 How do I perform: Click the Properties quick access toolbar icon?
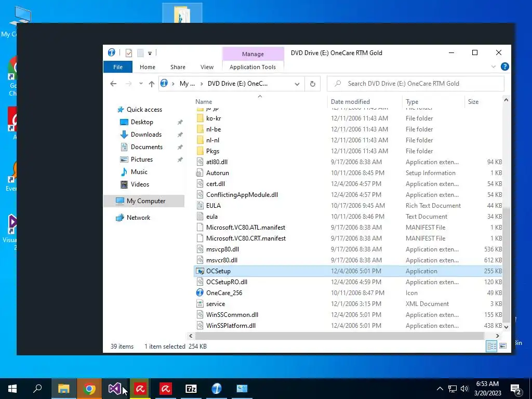point(129,53)
